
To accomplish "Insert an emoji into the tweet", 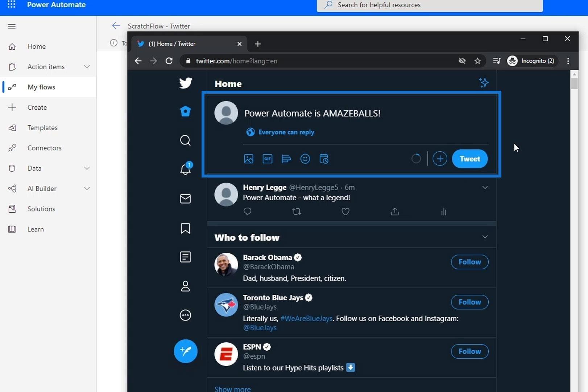I will tap(305, 159).
